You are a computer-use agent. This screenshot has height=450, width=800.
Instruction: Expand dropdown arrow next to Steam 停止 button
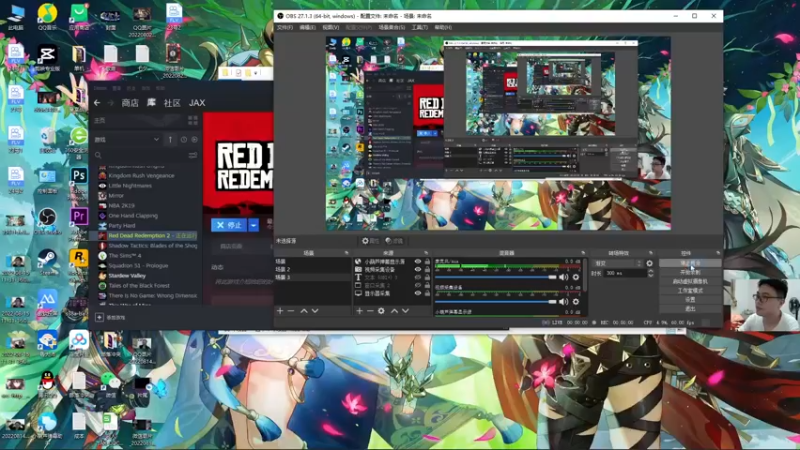[254, 225]
